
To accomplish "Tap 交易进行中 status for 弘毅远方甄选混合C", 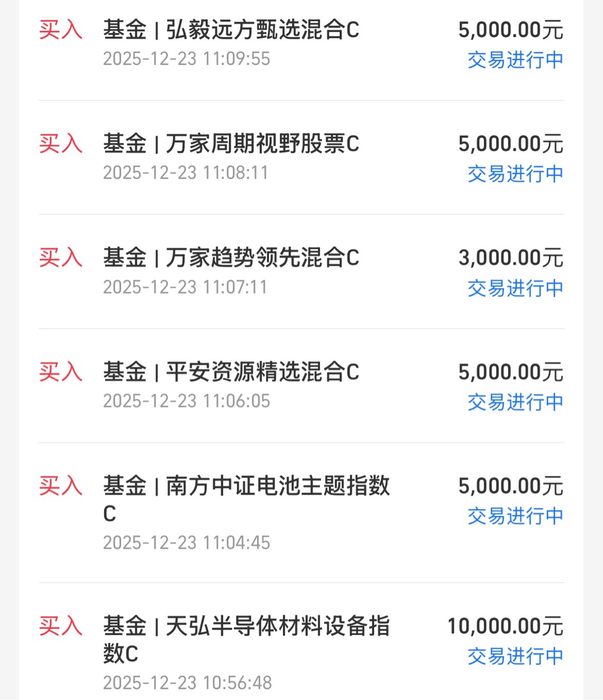I will click(x=515, y=60).
